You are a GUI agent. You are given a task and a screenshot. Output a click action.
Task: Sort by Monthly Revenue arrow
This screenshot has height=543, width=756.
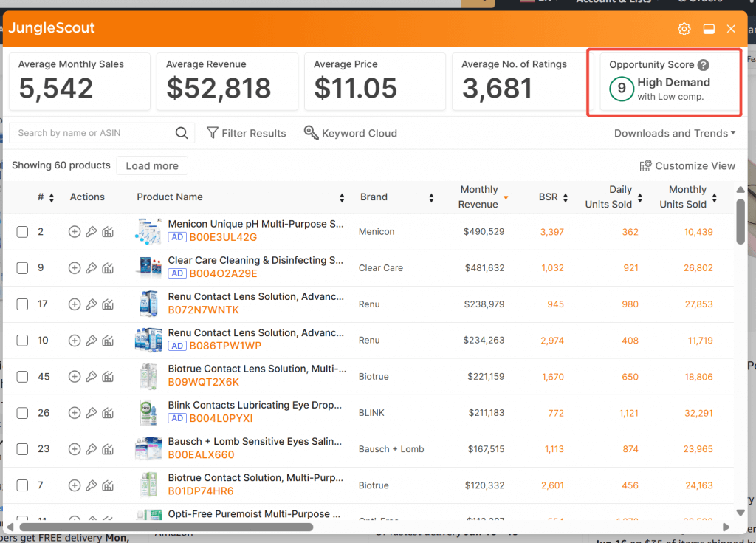click(x=506, y=197)
